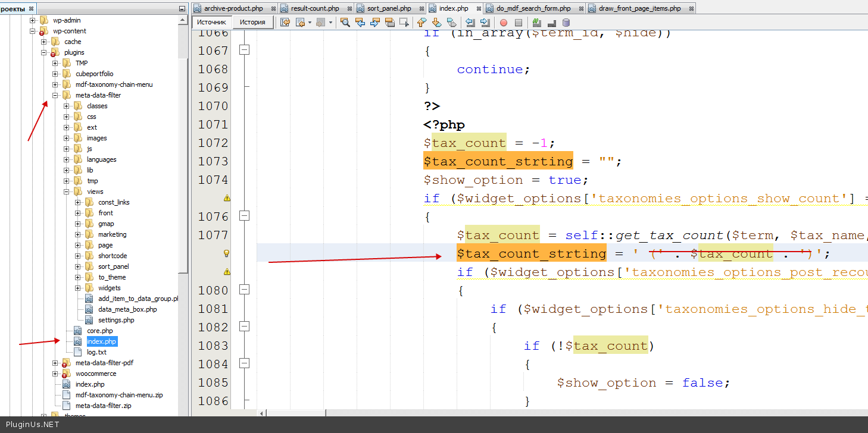Expand the classes folder in tree
The image size is (868, 433).
point(67,106)
